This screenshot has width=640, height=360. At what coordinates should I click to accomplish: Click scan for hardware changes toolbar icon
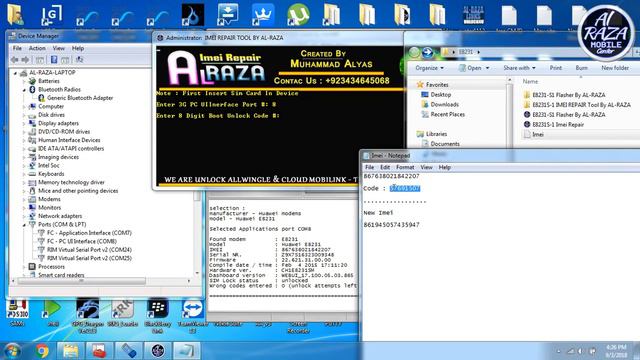click(x=80, y=60)
